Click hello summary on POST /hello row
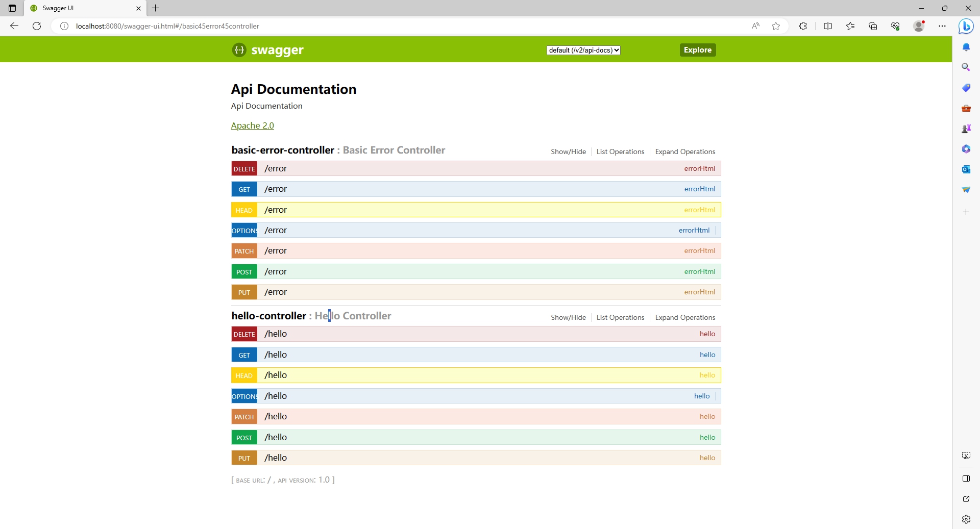 pyautogui.click(x=707, y=437)
